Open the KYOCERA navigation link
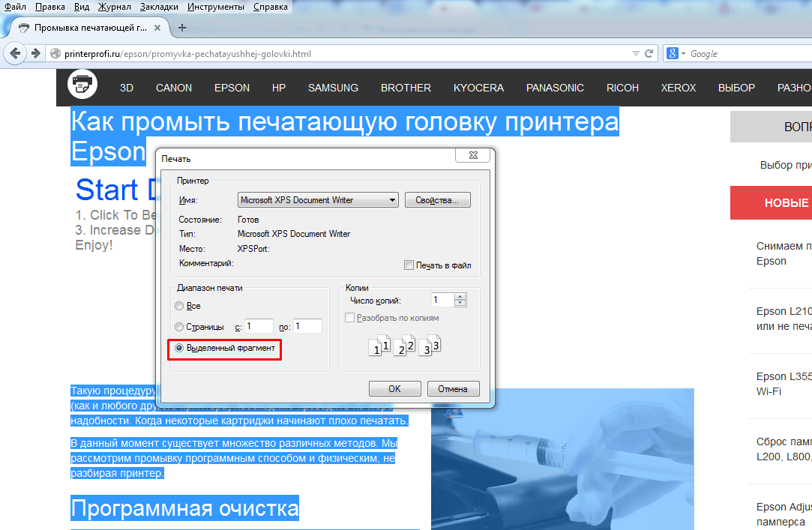The image size is (812, 530). coord(478,88)
